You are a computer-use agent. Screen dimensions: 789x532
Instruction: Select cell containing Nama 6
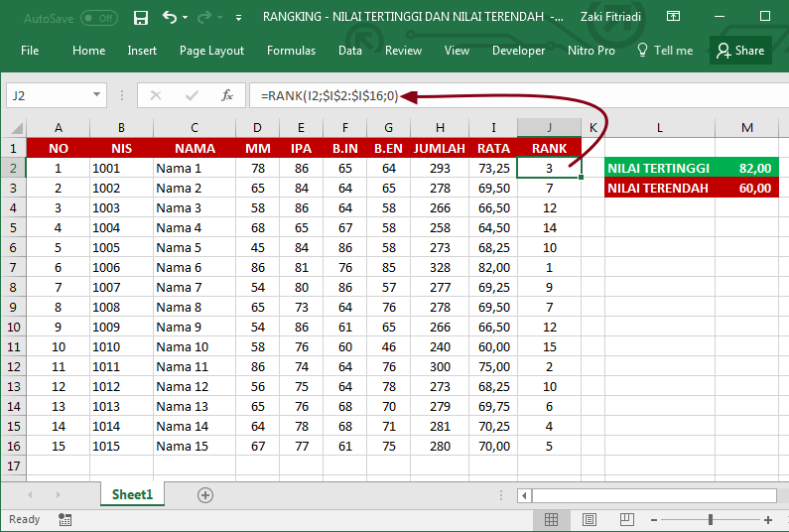(x=195, y=267)
